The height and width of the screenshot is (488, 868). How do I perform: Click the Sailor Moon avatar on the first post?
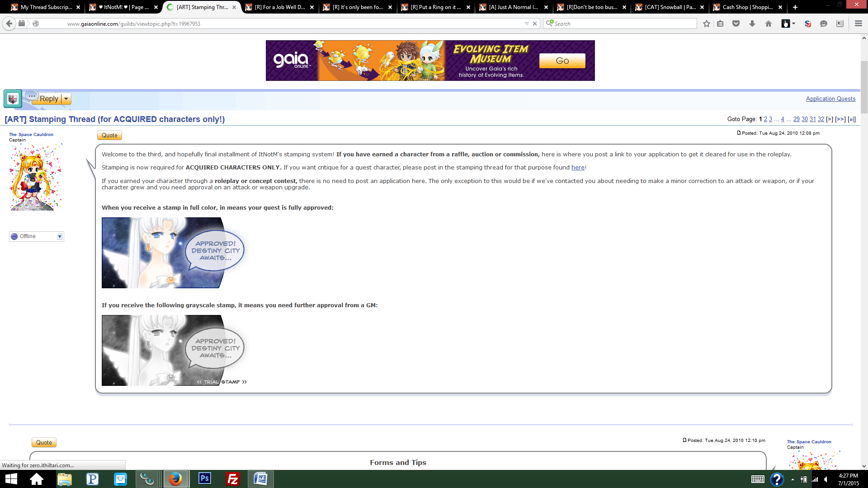click(36, 177)
